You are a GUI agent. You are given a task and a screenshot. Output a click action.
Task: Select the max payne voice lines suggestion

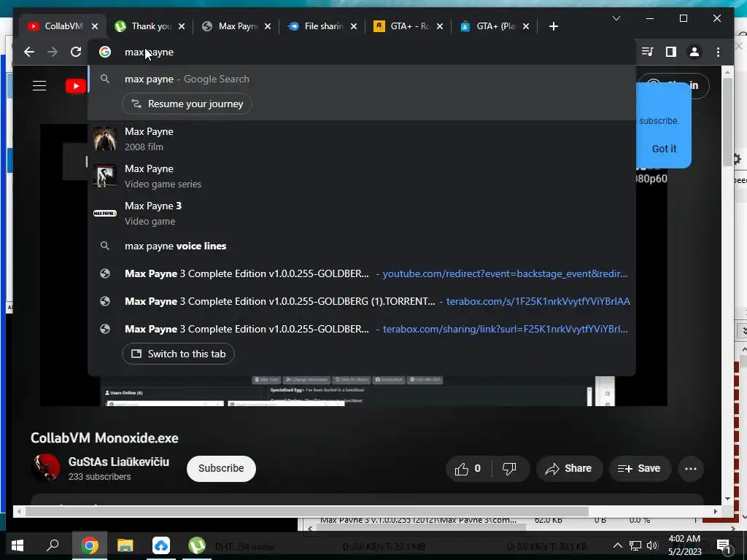[362, 246]
